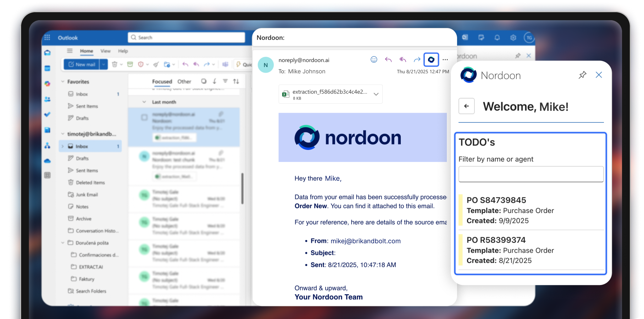Open more actions ellipsis in email header
Screen dimensions: 644x319
click(x=445, y=60)
